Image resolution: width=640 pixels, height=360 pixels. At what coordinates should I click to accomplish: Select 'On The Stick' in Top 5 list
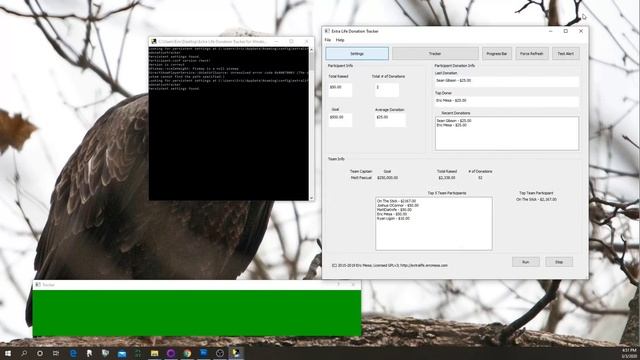click(x=396, y=201)
